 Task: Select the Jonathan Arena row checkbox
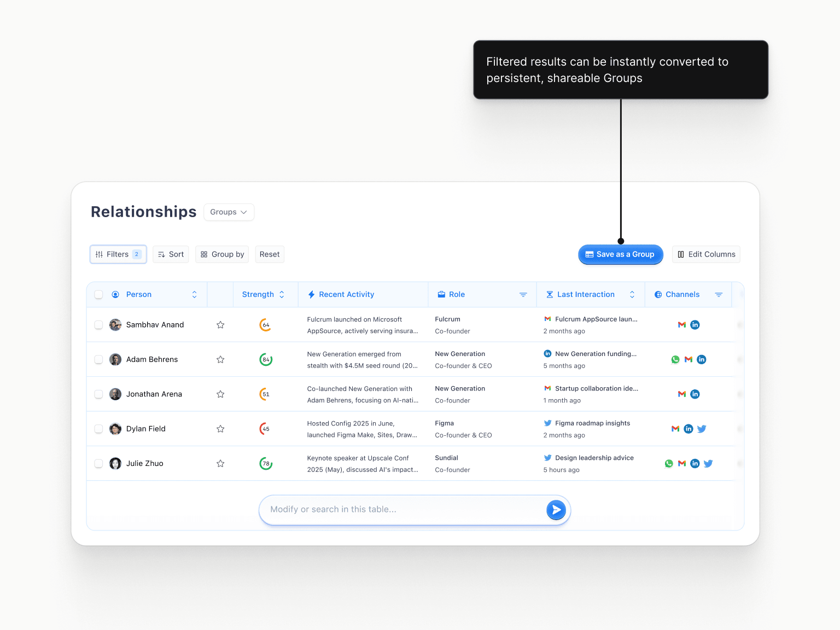coord(99,394)
